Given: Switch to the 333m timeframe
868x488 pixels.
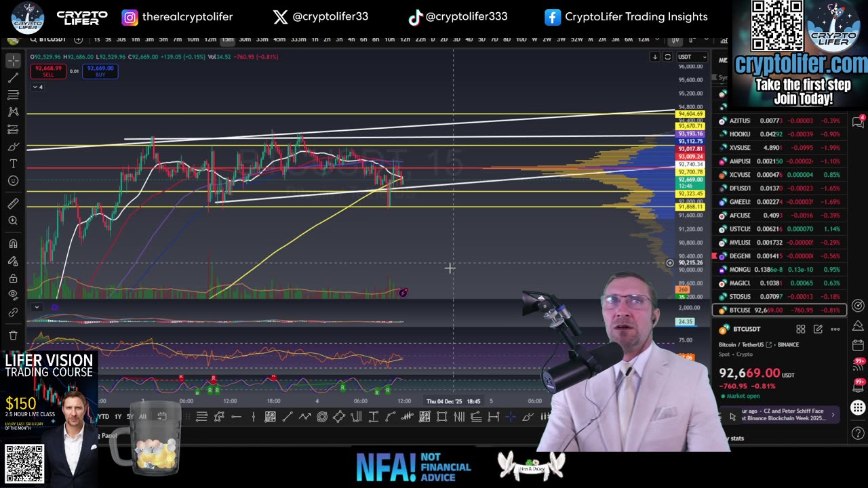Looking at the screenshot, I should 298,39.
